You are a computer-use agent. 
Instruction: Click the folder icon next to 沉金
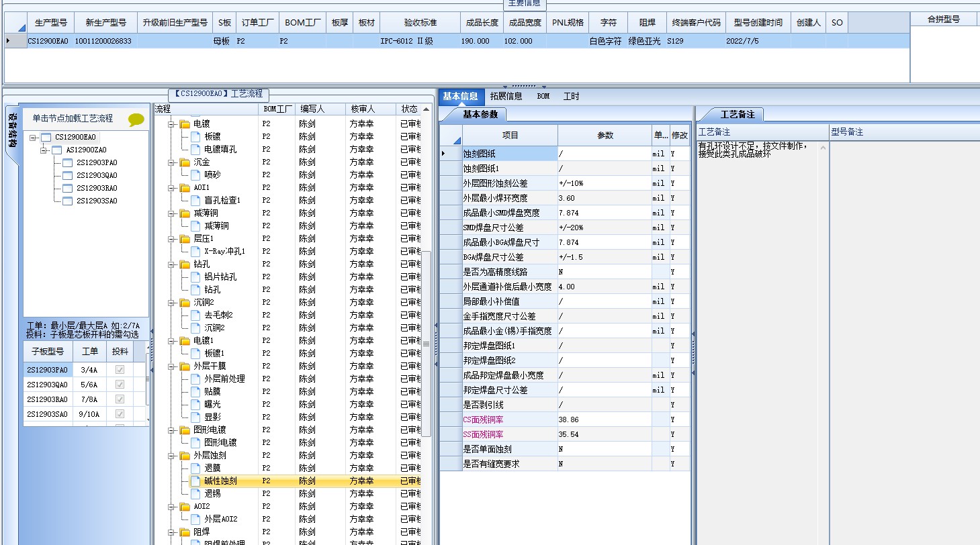(184, 162)
